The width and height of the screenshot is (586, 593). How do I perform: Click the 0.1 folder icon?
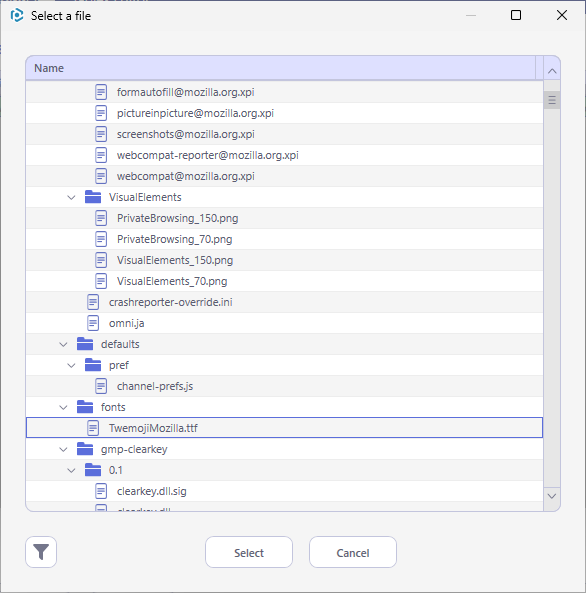click(93, 470)
